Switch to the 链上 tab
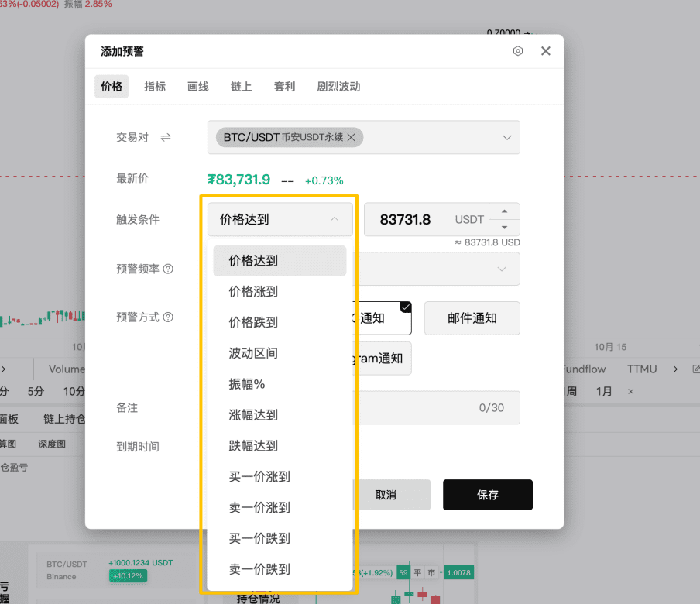This screenshot has height=604, width=700. tap(241, 86)
